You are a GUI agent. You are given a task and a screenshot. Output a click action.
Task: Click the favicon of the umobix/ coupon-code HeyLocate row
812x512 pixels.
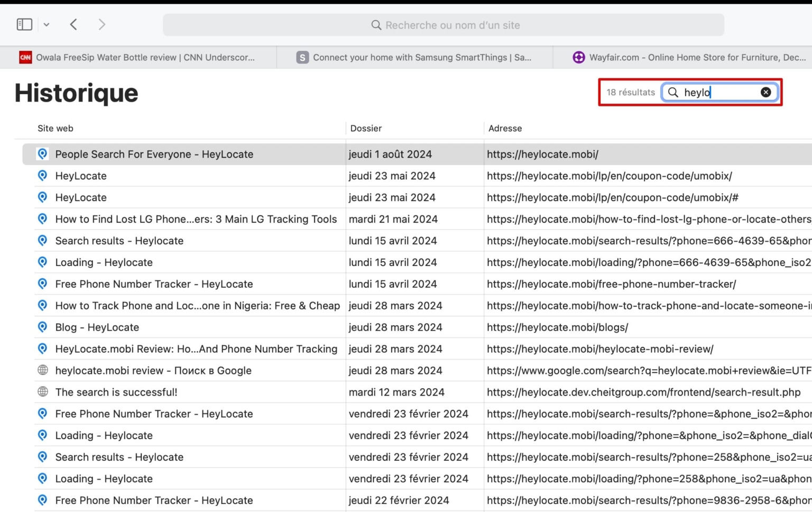[x=42, y=176]
